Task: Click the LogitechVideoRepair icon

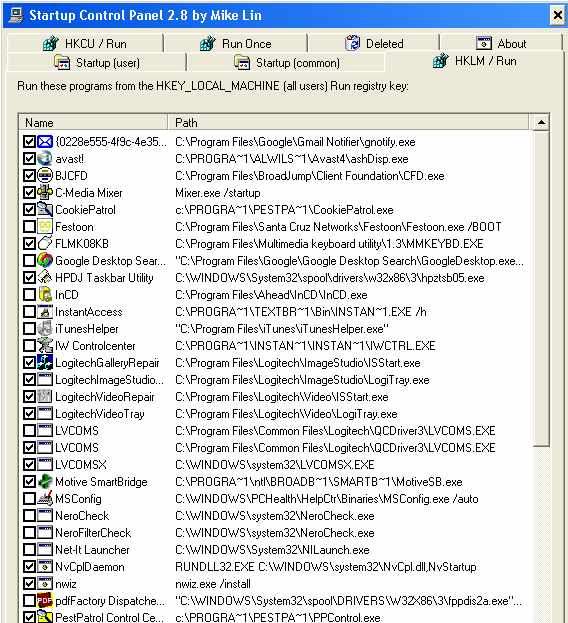Action: (45, 397)
